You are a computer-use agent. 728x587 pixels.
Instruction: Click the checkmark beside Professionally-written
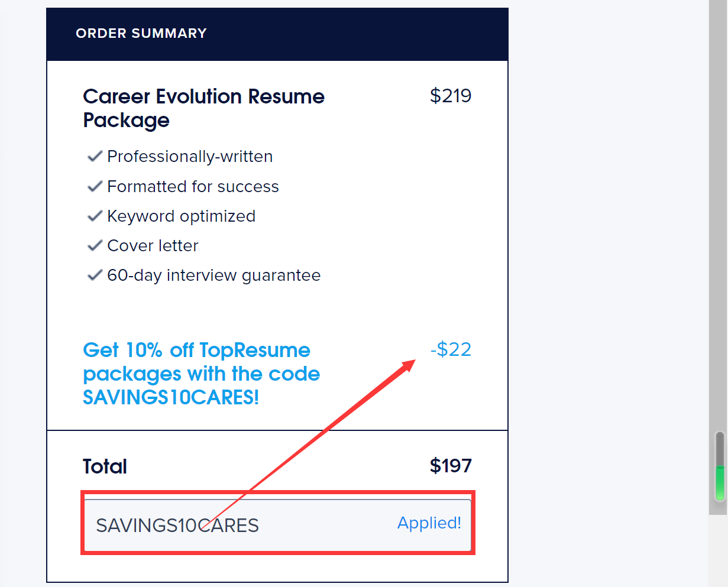click(x=95, y=156)
